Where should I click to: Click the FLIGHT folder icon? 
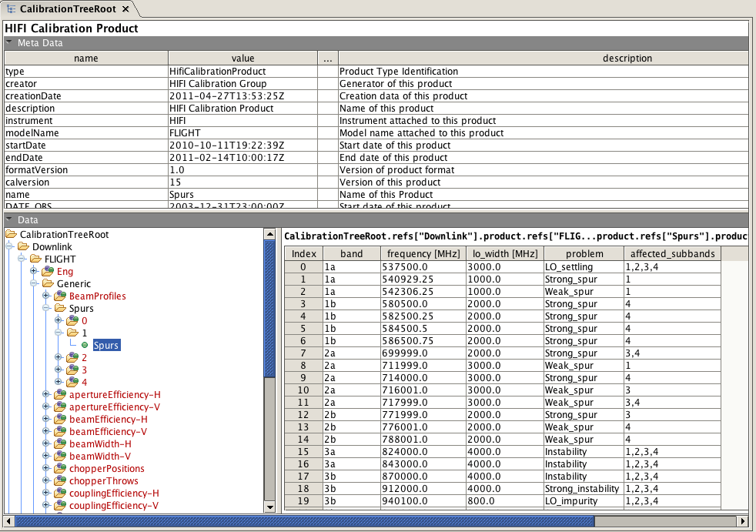35,259
